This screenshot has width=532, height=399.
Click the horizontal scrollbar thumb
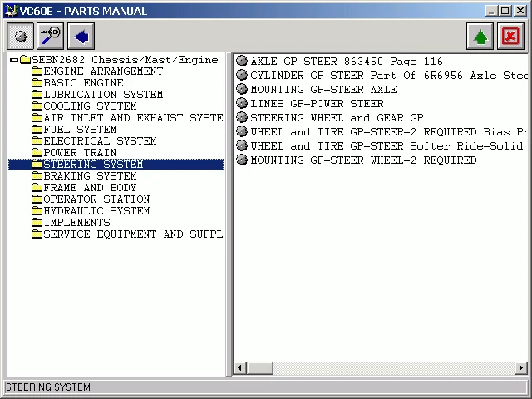coord(260,367)
